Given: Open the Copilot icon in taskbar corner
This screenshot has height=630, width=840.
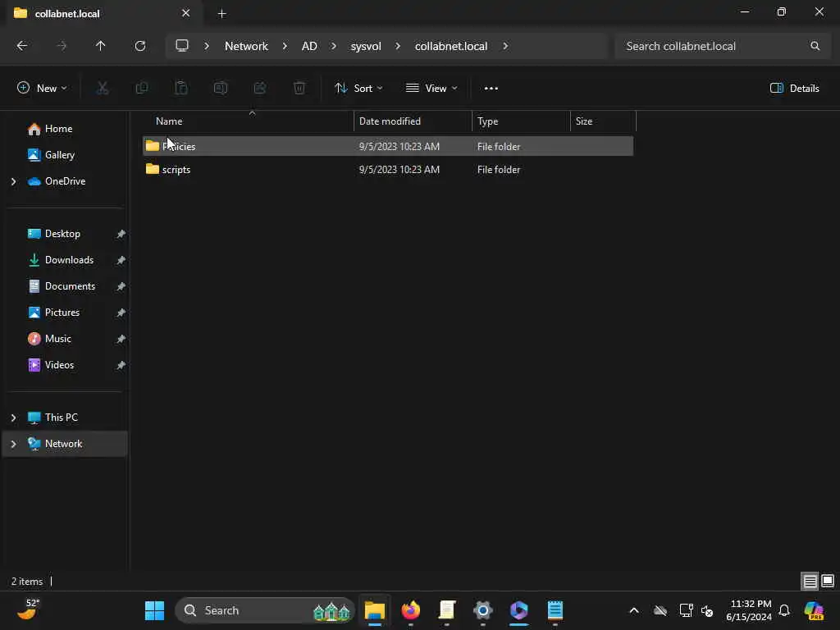Looking at the screenshot, I should tap(813, 610).
